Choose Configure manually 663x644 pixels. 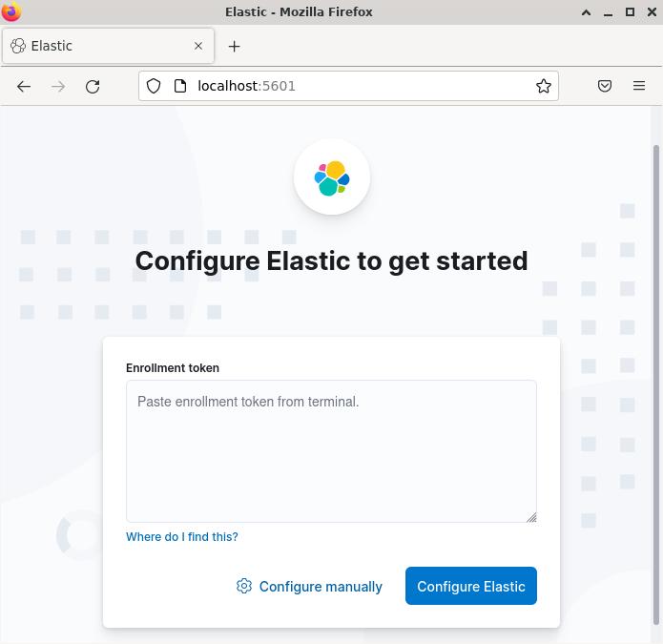[x=309, y=586]
